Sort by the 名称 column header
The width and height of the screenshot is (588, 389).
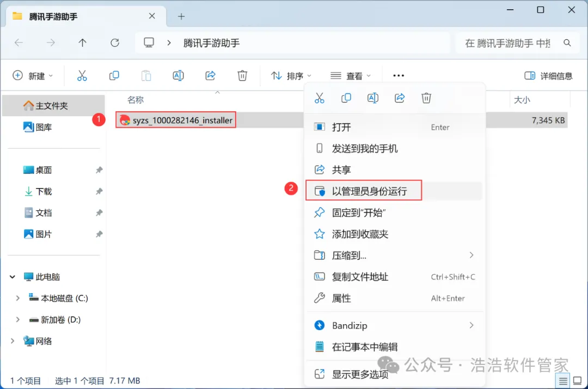point(136,100)
